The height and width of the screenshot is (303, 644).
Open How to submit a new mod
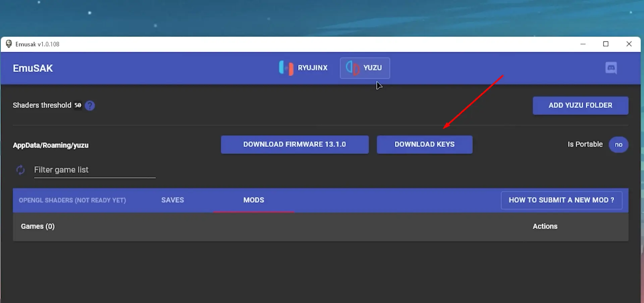click(561, 200)
